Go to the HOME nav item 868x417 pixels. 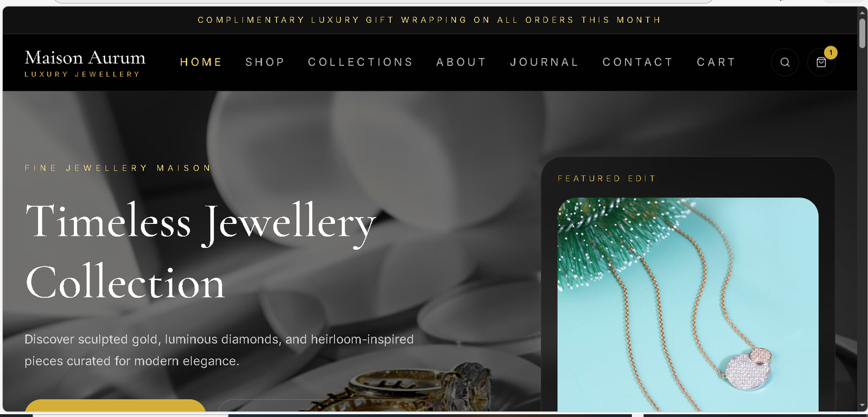coord(201,62)
